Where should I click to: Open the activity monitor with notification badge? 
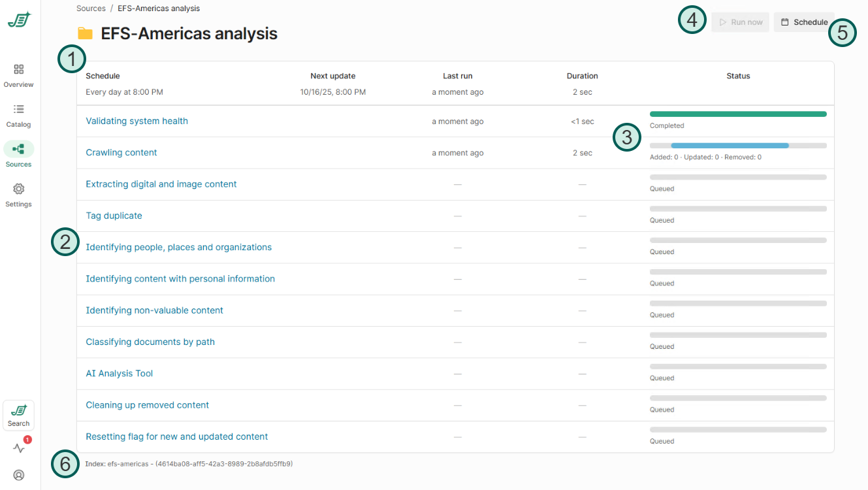coord(19,448)
